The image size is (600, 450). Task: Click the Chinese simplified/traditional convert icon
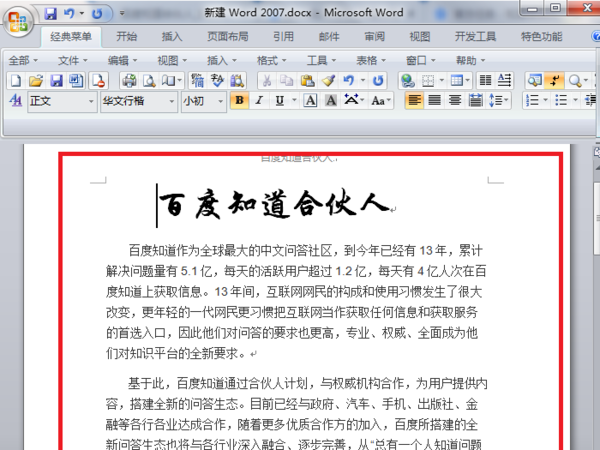click(x=197, y=81)
